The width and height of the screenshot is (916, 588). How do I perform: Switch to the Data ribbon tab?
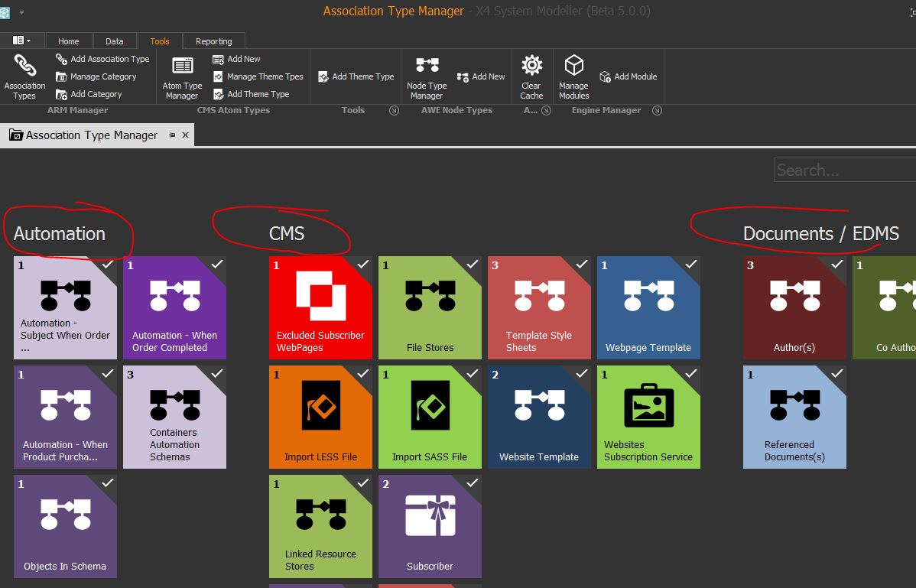[x=115, y=41]
